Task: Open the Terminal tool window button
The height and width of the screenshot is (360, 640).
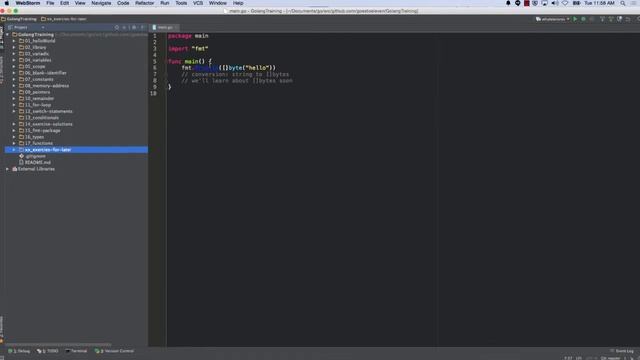Action: pyautogui.click(x=76, y=351)
